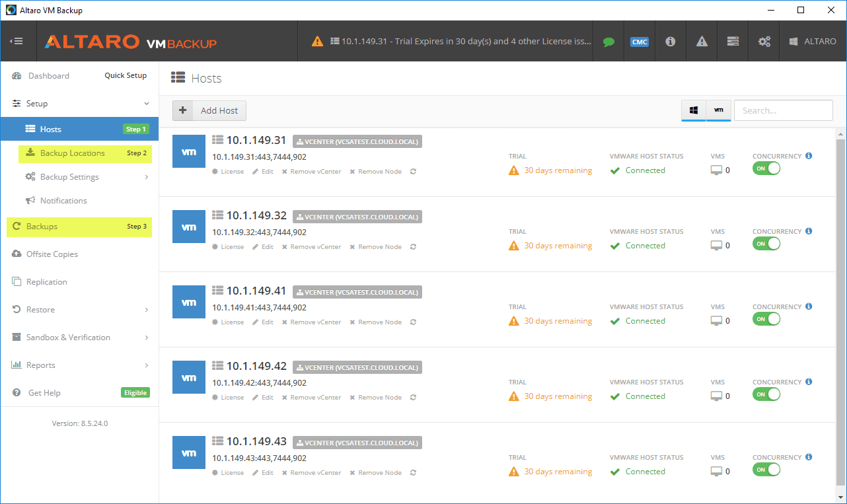Viewport: 847px width, 504px height.
Task: Click the Add Host button
Action: (209, 110)
